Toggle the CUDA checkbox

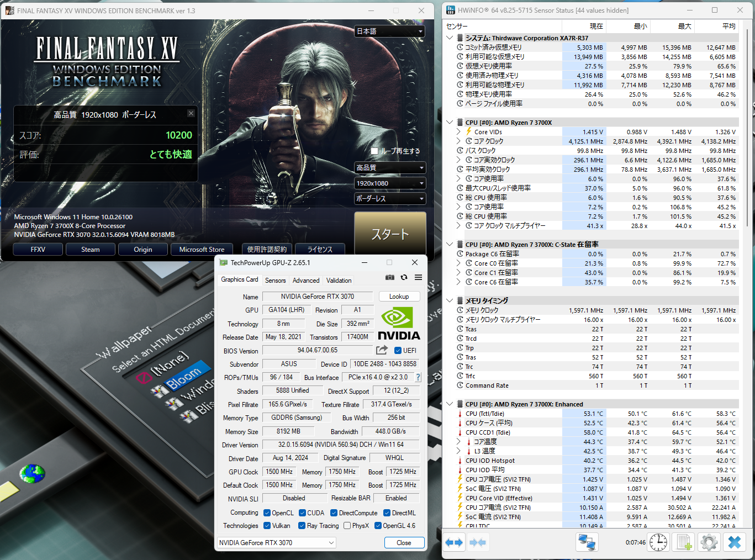click(x=302, y=513)
